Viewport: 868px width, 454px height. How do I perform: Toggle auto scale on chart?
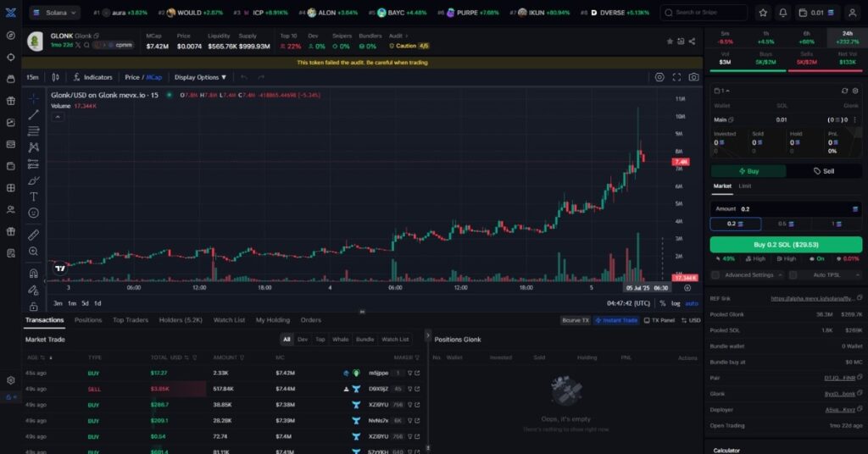click(692, 303)
